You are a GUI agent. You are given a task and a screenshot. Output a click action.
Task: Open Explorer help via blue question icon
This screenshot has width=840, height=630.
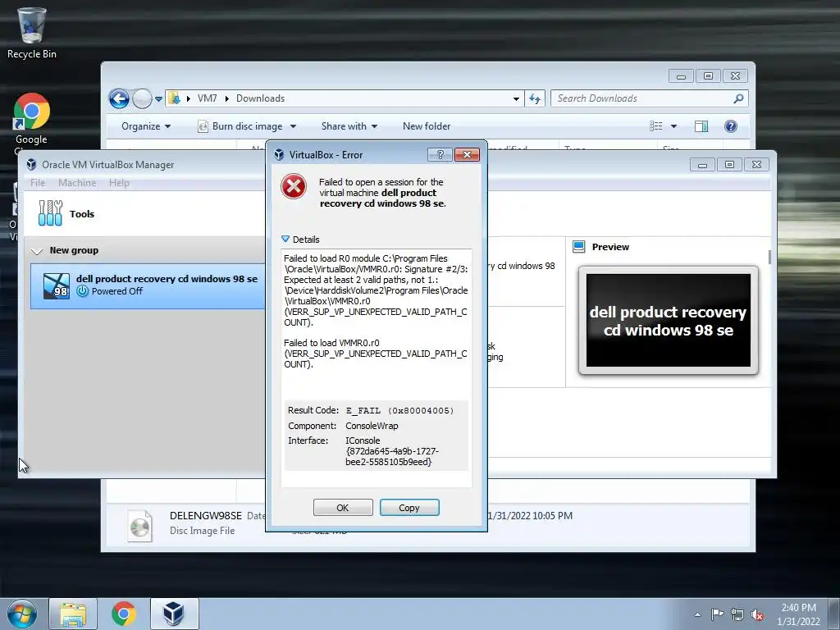pos(731,126)
